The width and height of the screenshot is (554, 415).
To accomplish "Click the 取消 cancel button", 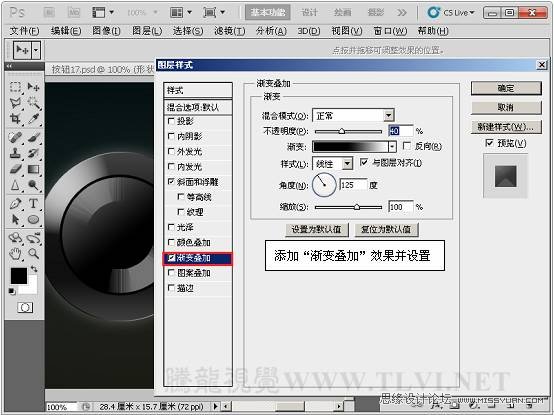I will [506, 107].
